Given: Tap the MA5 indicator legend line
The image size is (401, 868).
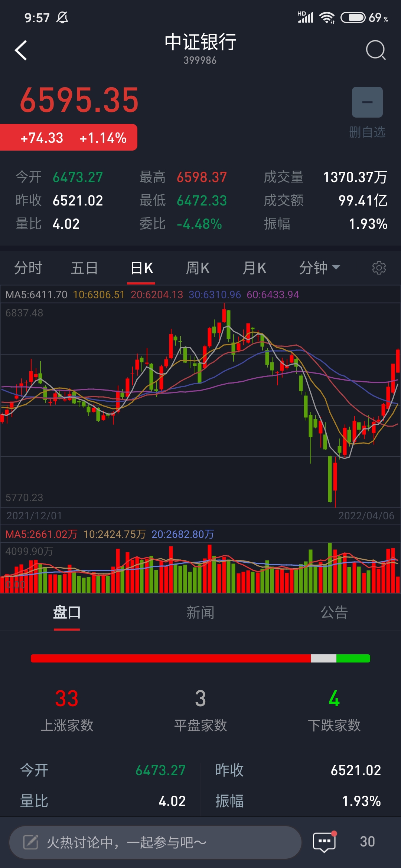Looking at the screenshot, I should (x=36, y=295).
